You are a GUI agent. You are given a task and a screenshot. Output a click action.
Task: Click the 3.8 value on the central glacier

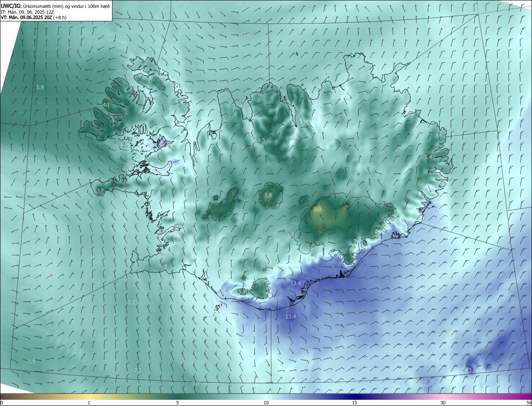coord(268,195)
